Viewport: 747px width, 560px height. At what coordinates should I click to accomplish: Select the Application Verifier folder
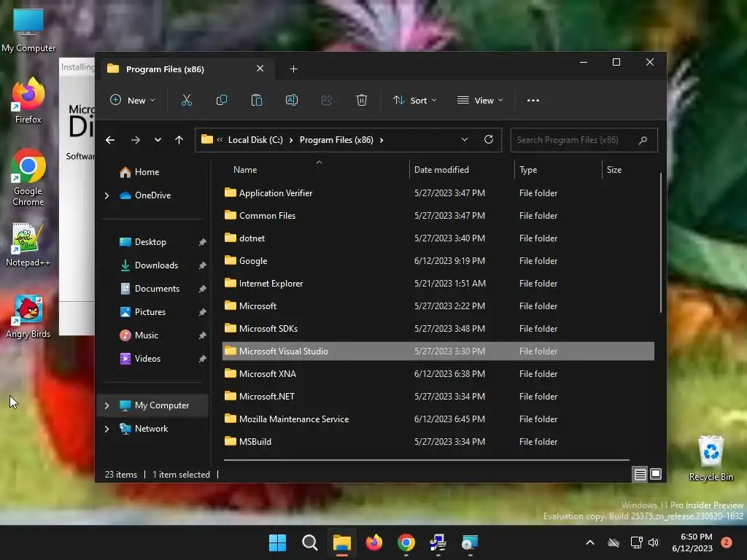(x=438, y=192)
